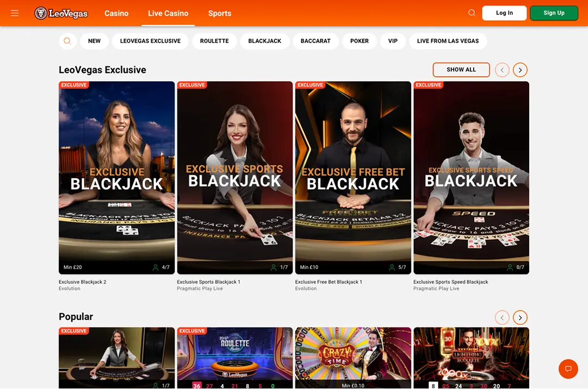Go back in the Popular carousel
Image resolution: width=588 pixels, height=389 pixels.
click(x=502, y=317)
